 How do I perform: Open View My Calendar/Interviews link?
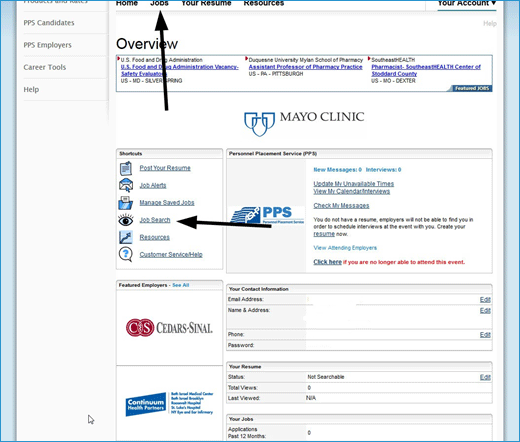click(351, 191)
